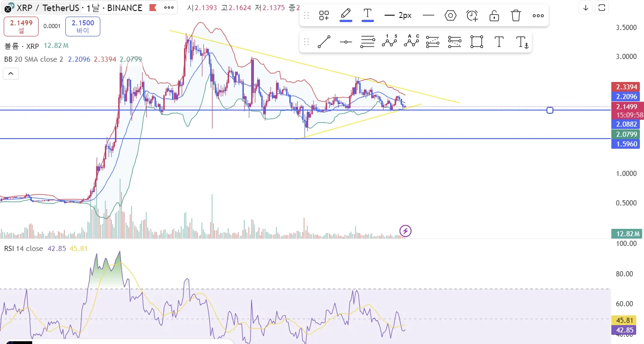This screenshot has height=344, width=644.
Task: Select the ABC Correction Wave tool
Action: pyautogui.click(x=411, y=42)
